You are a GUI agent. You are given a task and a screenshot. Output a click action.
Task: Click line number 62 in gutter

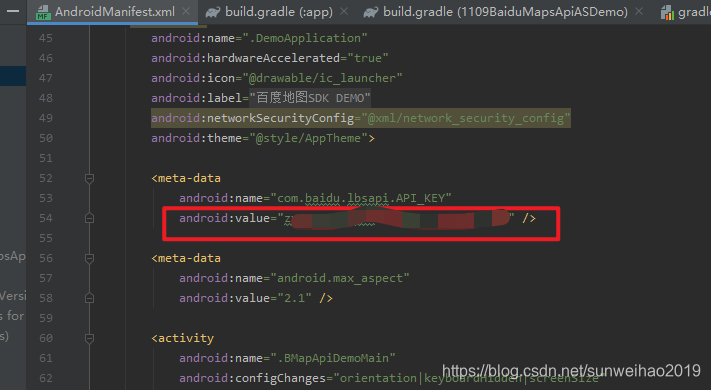point(45,378)
